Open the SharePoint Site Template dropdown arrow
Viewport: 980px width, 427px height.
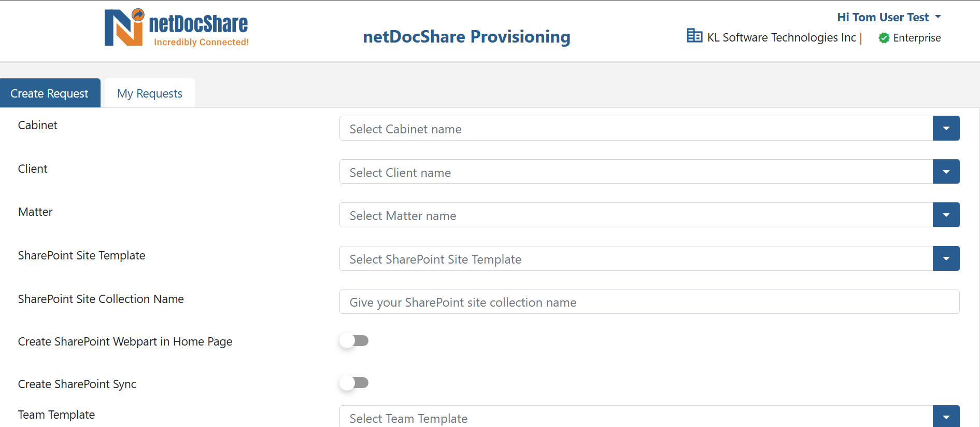[946, 258]
